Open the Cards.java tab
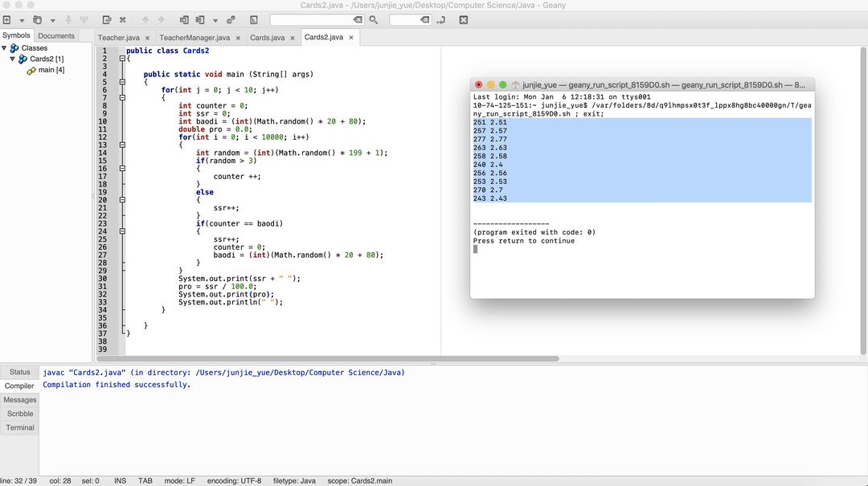The height and width of the screenshot is (486, 868). tap(268, 38)
